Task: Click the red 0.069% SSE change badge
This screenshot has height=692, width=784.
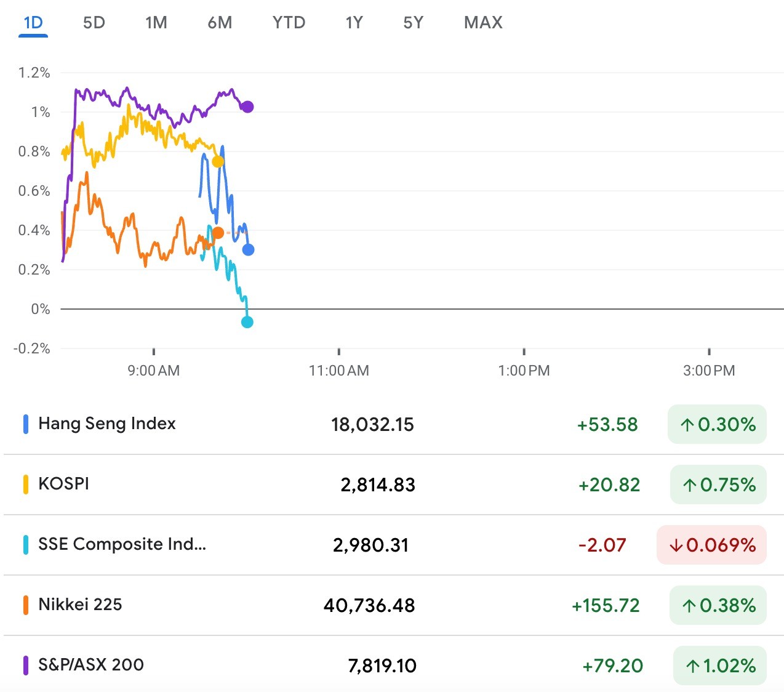Action: click(x=712, y=545)
